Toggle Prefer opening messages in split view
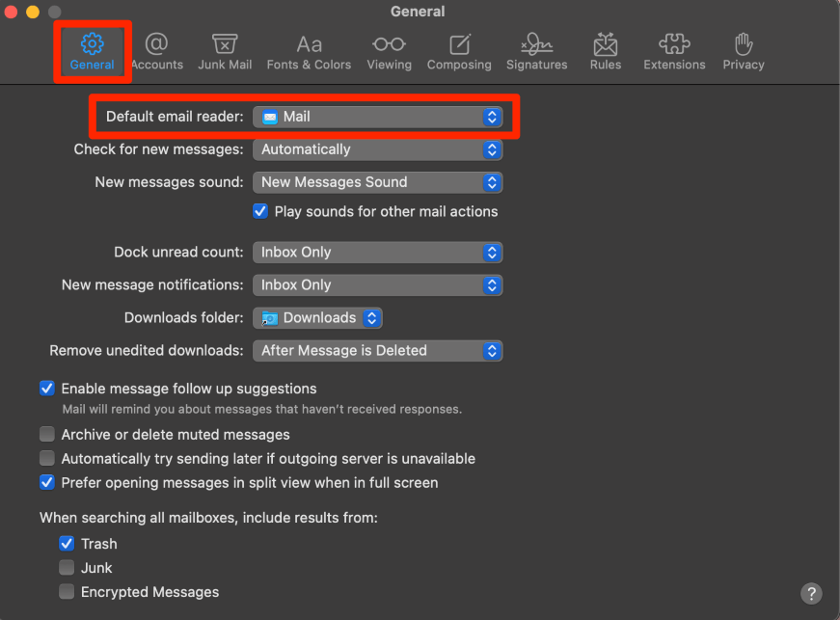 (47, 482)
